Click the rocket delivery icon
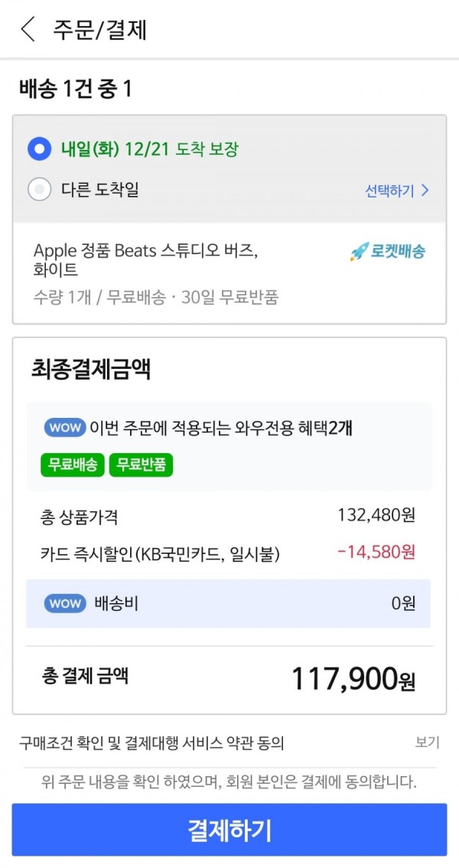459x868 pixels. pos(358,253)
